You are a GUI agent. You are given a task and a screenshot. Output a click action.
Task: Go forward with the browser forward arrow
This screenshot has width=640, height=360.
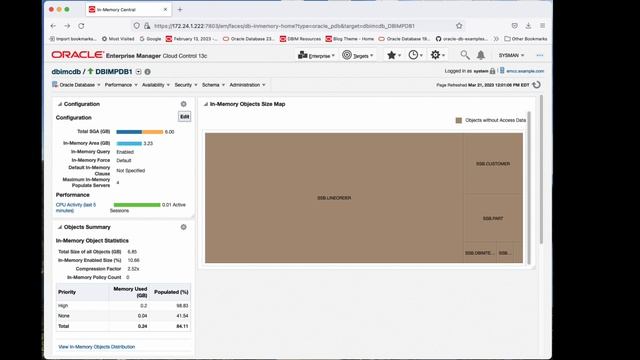coord(67,26)
